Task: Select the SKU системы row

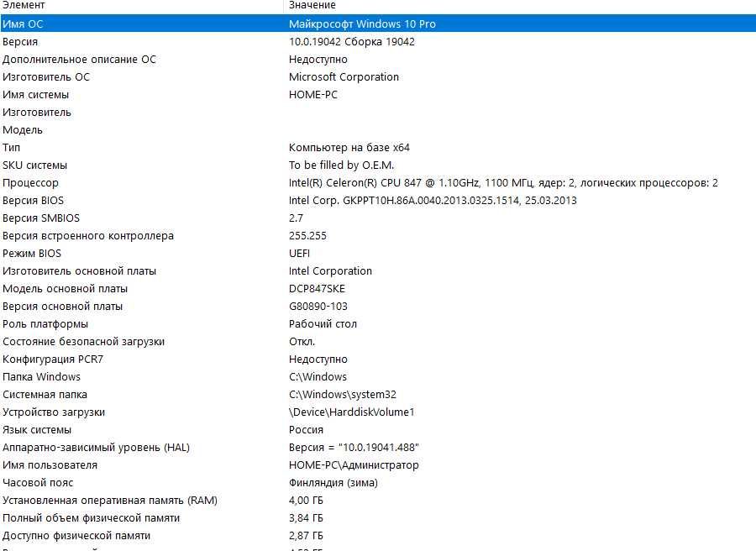Action: pos(34,165)
